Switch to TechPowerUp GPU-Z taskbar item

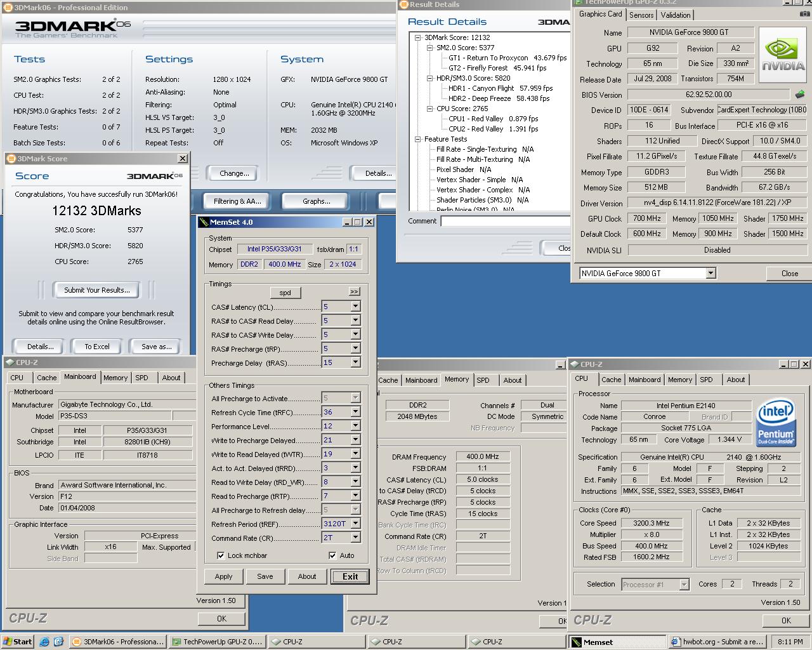pos(217,642)
